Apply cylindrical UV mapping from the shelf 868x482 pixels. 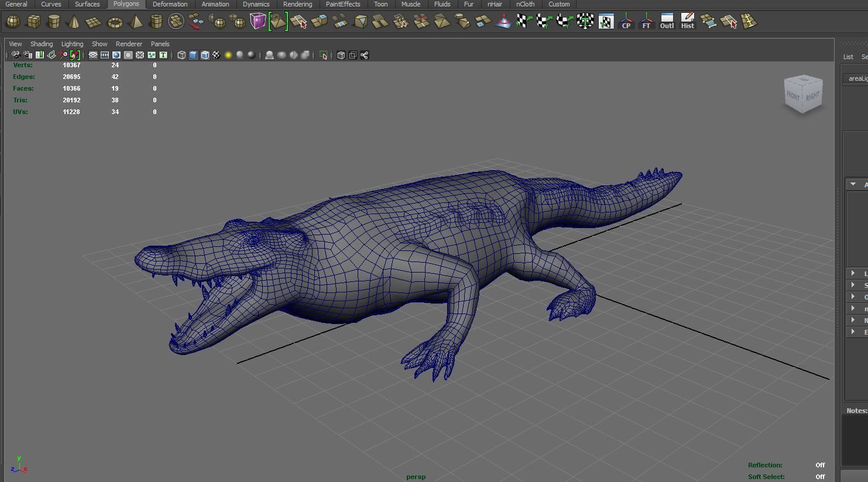pos(543,22)
